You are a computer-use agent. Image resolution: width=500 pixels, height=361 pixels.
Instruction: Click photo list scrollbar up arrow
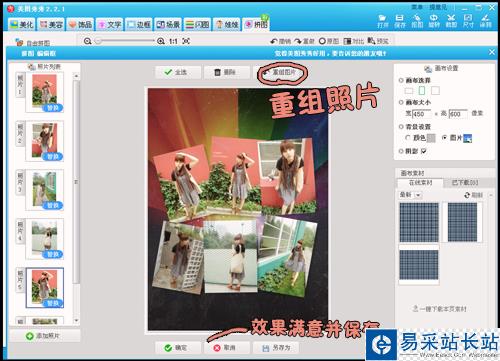[76, 76]
